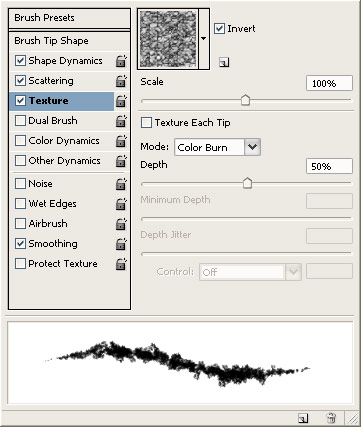Toggle lock icon for Wet Edges

tap(121, 204)
